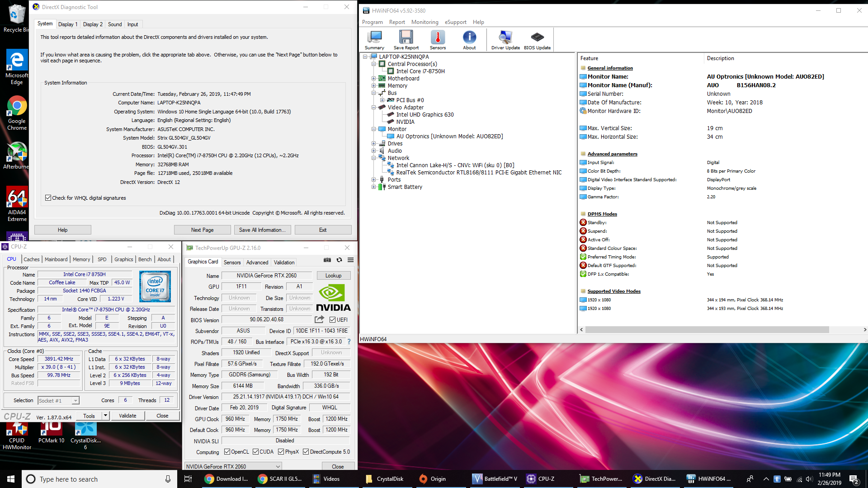Toggle OpenCL checkbox in GPU-Z

[227, 452]
